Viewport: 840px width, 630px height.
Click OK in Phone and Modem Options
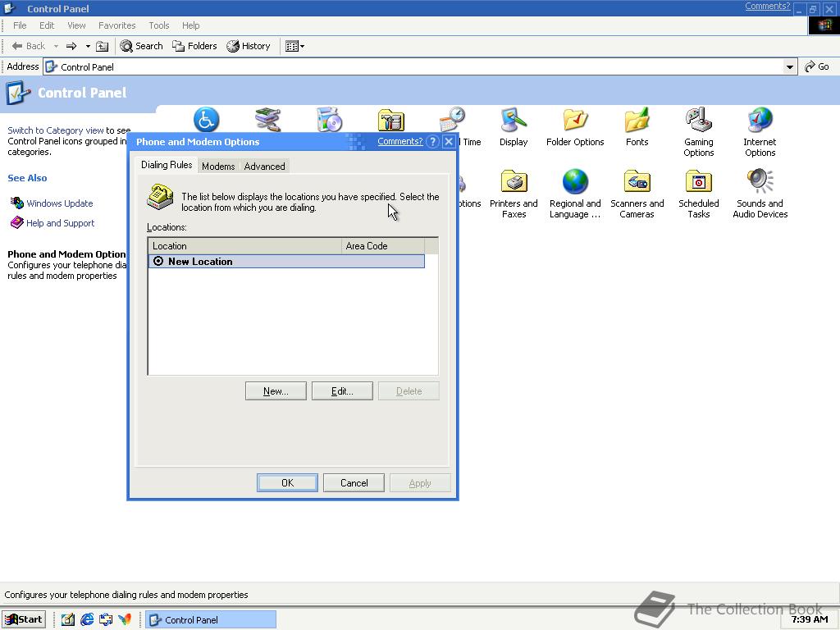(288, 482)
